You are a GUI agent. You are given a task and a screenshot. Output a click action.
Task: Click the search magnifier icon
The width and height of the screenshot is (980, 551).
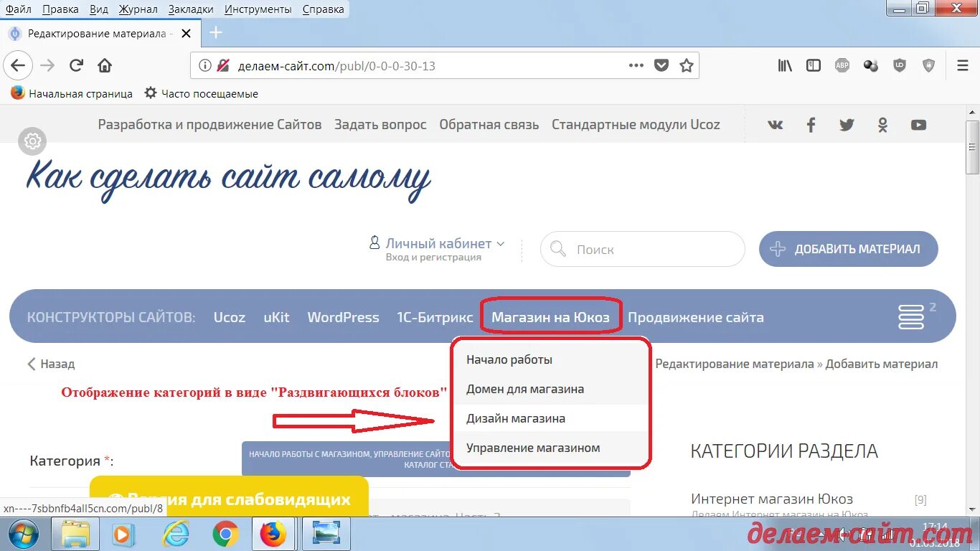[557, 250]
